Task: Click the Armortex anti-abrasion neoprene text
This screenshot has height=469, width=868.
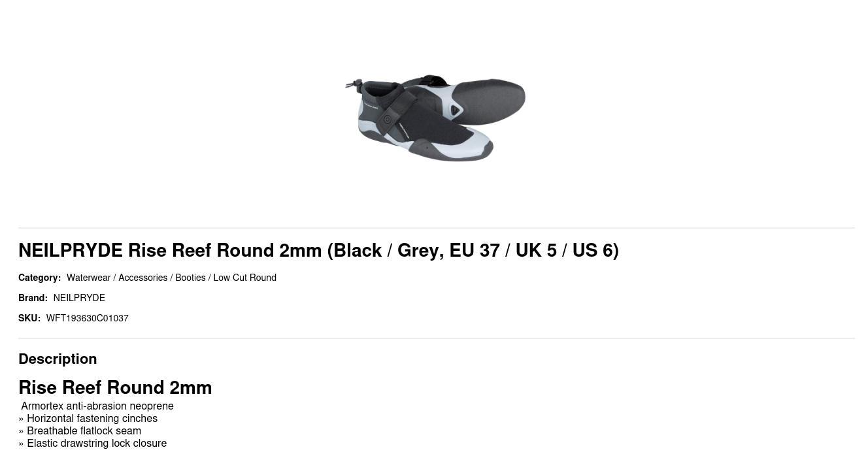Action: [x=97, y=406]
